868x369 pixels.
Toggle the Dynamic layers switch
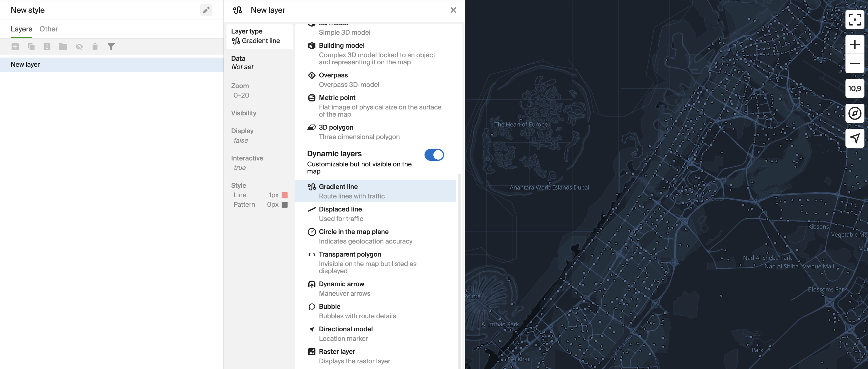click(x=434, y=155)
